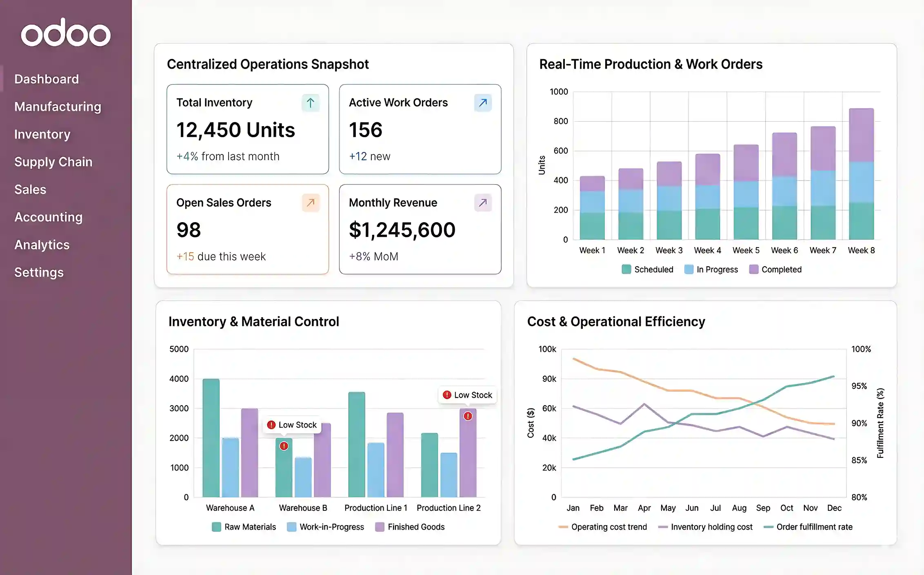Toggle the In Progress legend swatch
This screenshot has width=924, height=575.
(689, 270)
